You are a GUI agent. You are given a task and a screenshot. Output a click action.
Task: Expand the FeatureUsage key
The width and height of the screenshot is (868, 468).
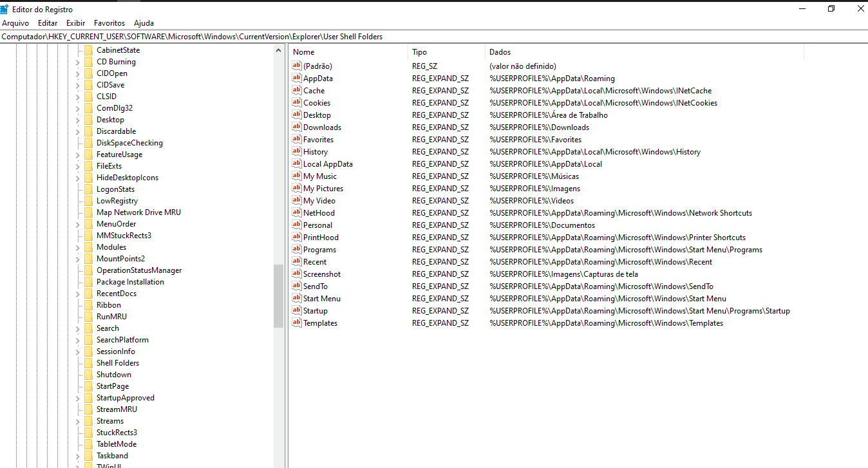78,154
